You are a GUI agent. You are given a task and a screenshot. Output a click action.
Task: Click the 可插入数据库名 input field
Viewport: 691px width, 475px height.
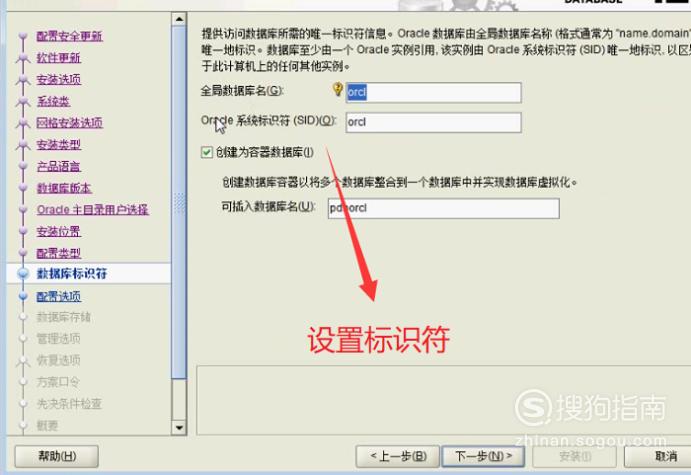click(443, 208)
